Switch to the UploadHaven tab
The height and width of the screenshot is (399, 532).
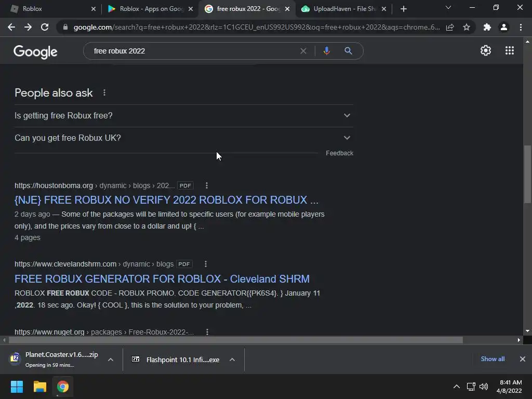(x=343, y=9)
